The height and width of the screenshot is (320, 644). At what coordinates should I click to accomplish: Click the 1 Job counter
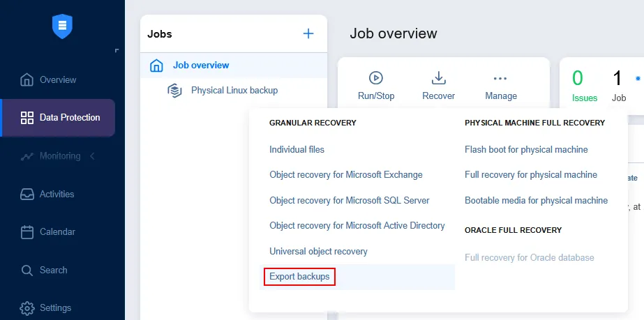pos(619,86)
